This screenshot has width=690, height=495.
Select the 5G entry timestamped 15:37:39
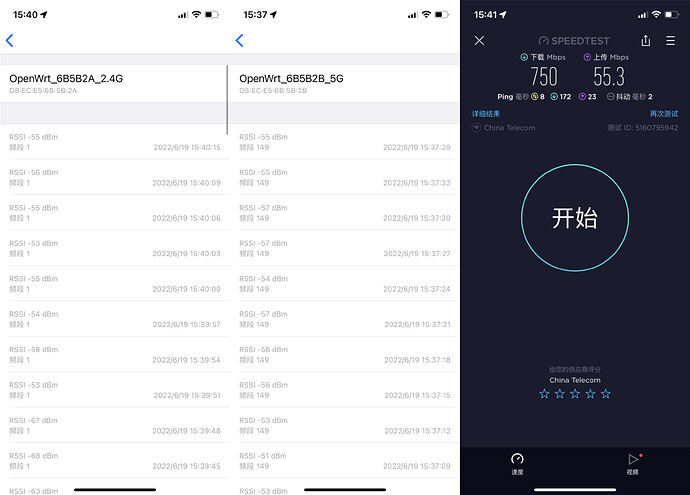click(x=345, y=142)
